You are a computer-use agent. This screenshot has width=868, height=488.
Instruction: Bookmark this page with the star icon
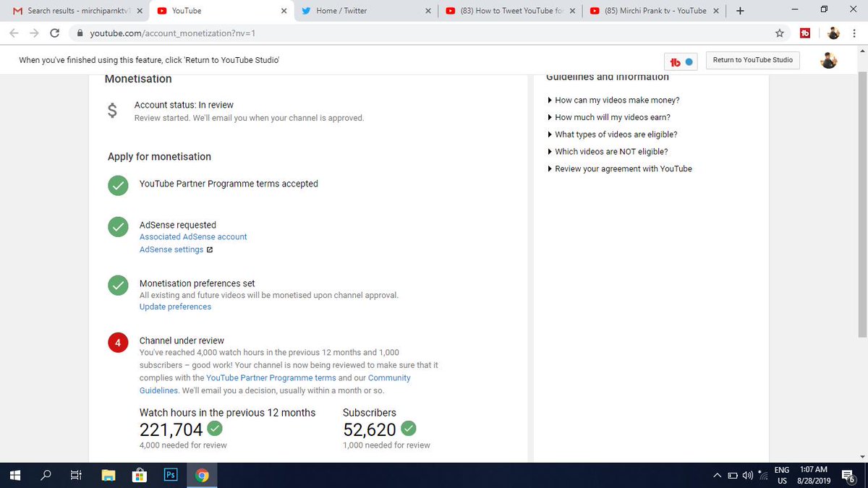[779, 33]
